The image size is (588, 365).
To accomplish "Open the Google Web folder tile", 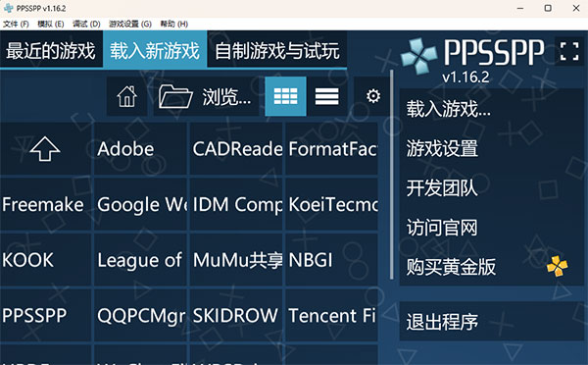I will [140, 205].
